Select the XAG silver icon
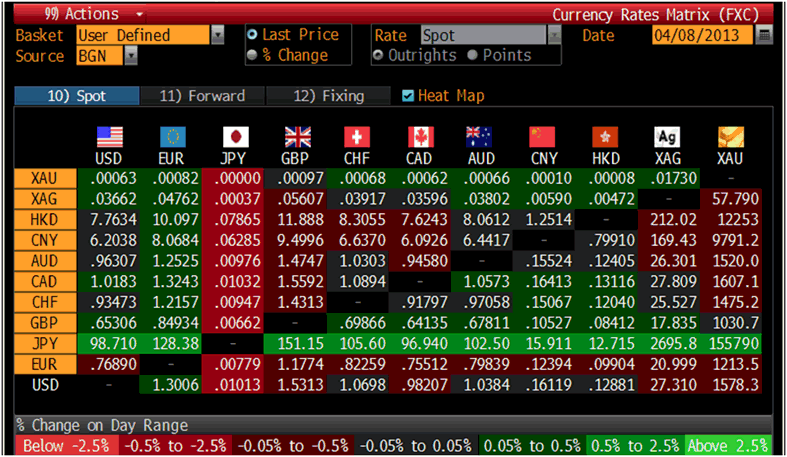The width and height of the screenshot is (787, 457). [x=667, y=137]
